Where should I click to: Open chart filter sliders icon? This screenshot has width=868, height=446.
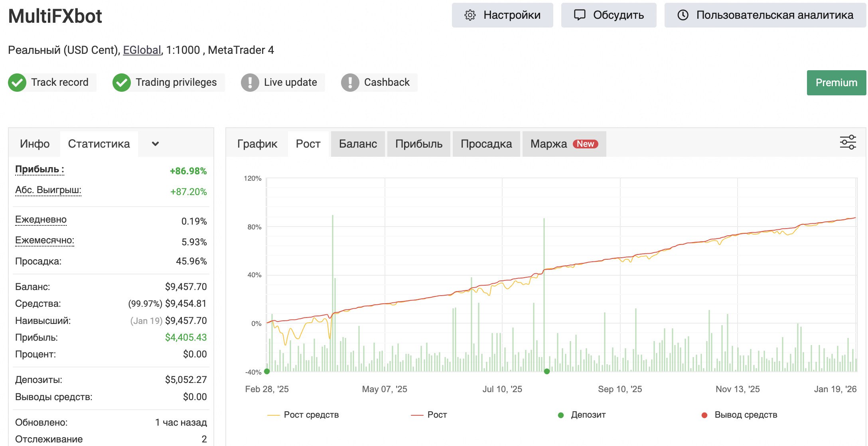coord(848,142)
